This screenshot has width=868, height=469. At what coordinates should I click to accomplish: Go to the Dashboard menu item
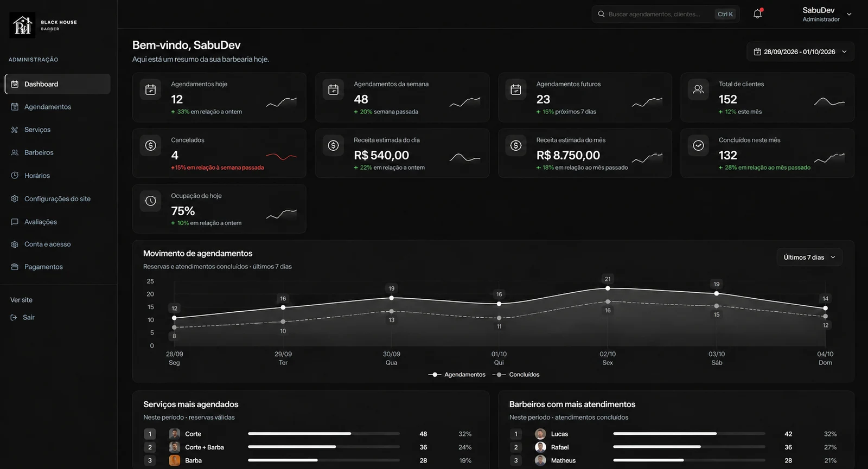tap(58, 84)
